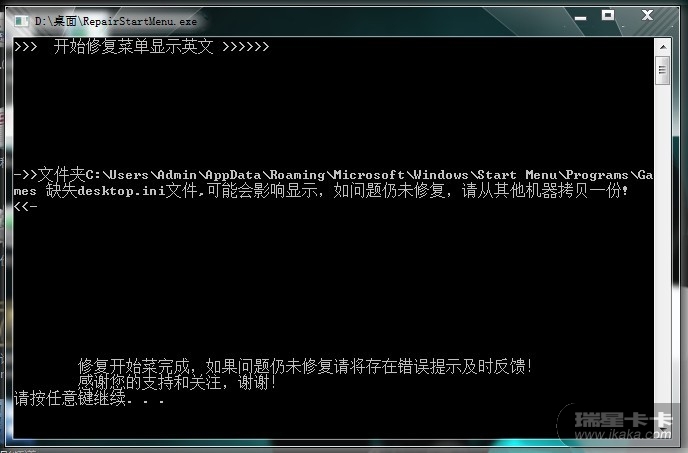Image resolution: width=688 pixels, height=453 pixels.
Task: Click the www.ikaka.com watermark link
Action: click(x=623, y=435)
